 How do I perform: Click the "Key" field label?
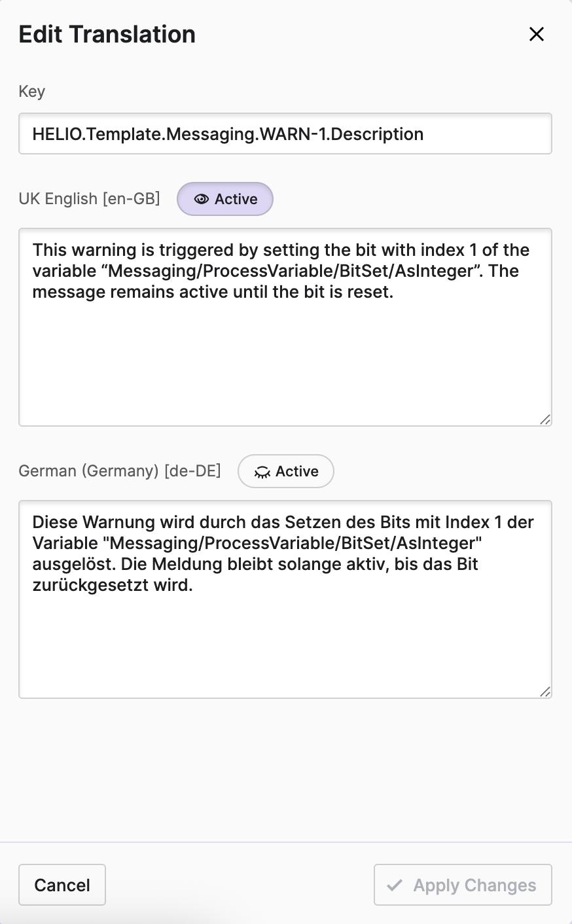pos(31,92)
